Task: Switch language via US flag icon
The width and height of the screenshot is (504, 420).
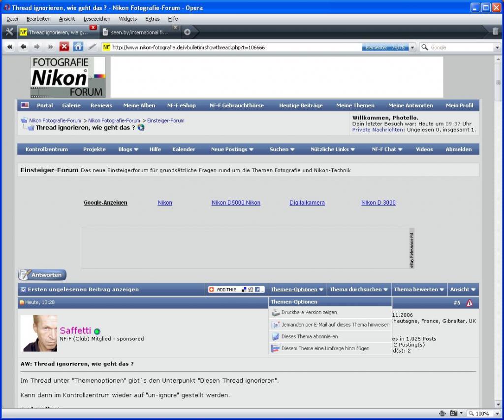Action: (25, 105)
